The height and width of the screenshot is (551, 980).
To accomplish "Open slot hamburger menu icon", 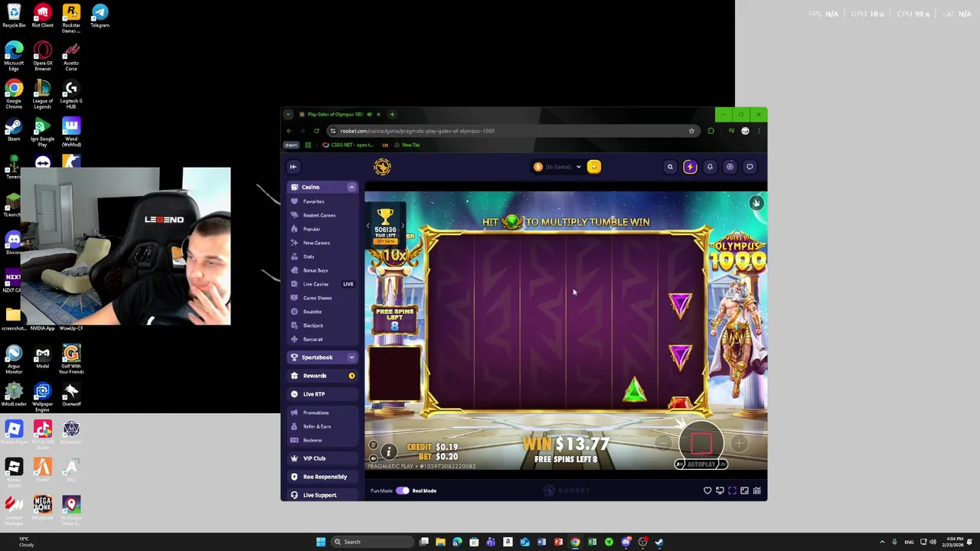I will point(373,445).
